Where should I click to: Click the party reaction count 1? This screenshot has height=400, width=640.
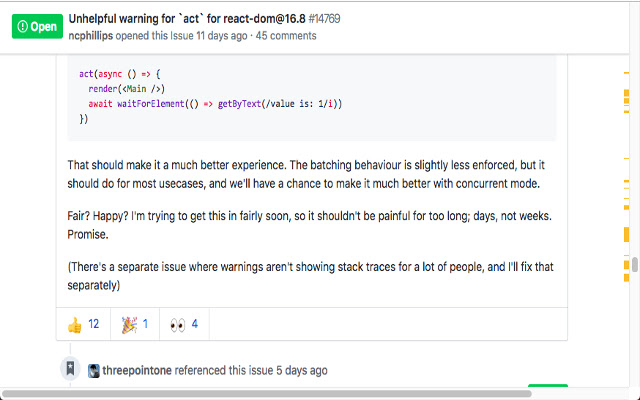[x=145, y=324]
